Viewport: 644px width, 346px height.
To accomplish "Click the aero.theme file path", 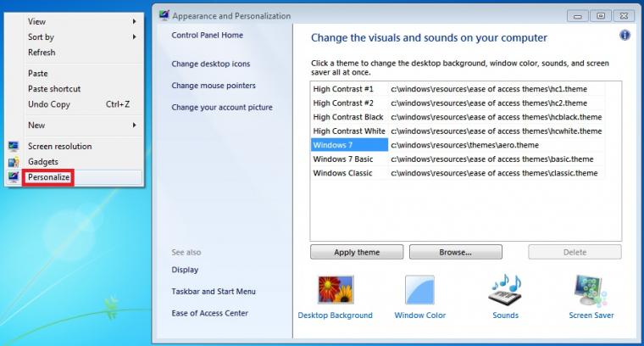I will tap(464, 145).
